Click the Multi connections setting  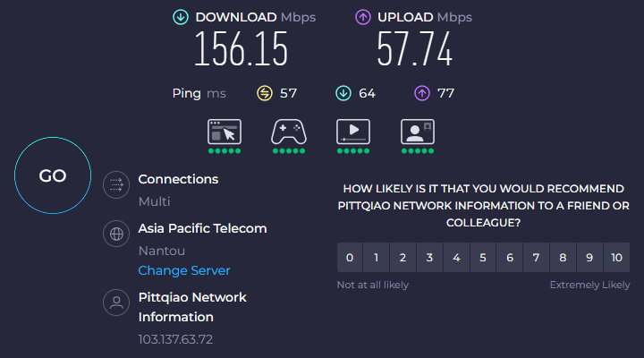[x=154, y=201]
